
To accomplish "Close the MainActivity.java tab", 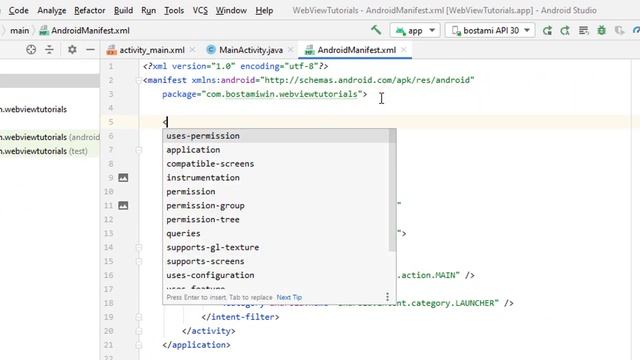I will pos(291,50).
